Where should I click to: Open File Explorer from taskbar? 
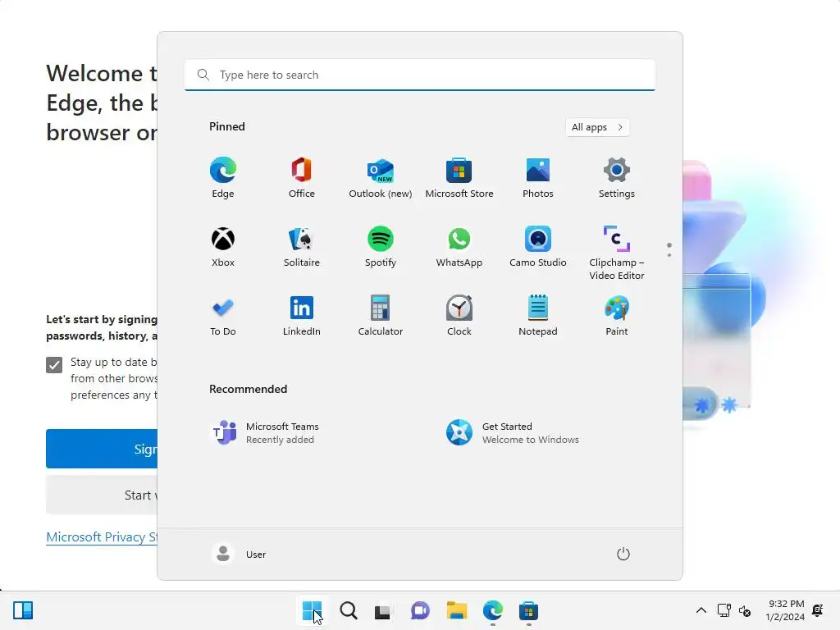tap(456, 610)
